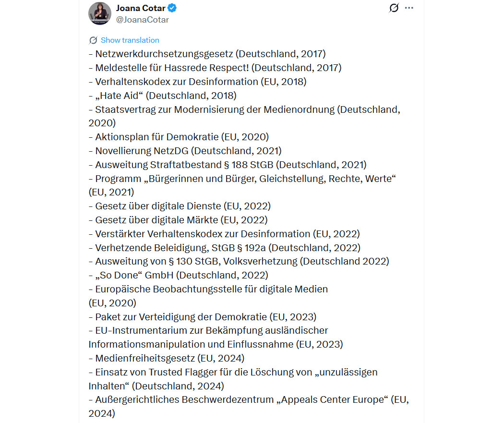Click the Show translation link
Viewport: 504px width, 423px height.
click(x=130, y=40)
